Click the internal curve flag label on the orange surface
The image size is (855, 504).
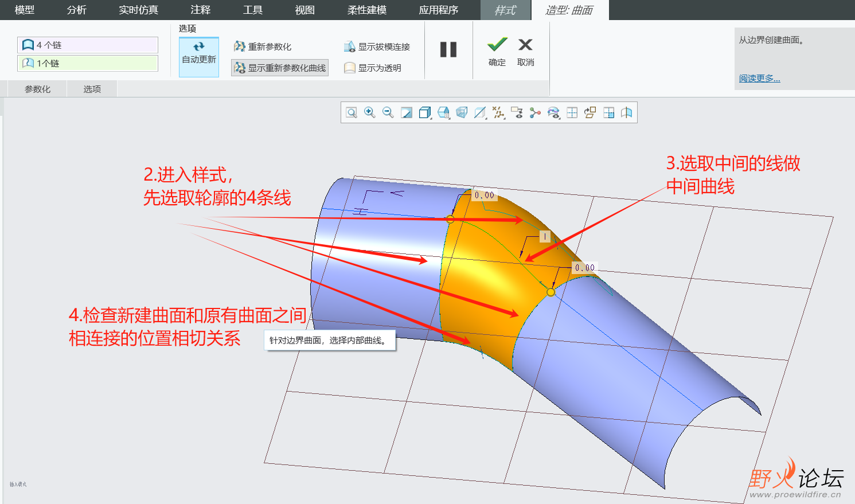pyautogui.click(x=545, y=236)
